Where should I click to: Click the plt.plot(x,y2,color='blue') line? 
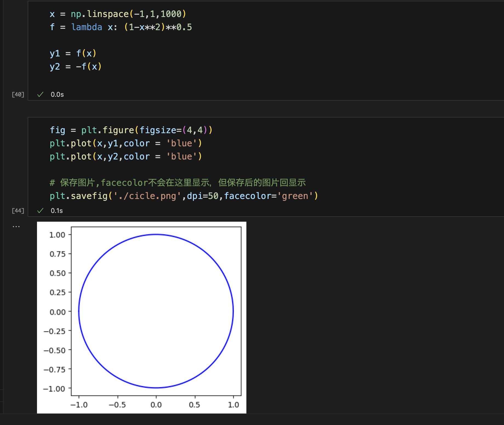[x=126, y=156]
